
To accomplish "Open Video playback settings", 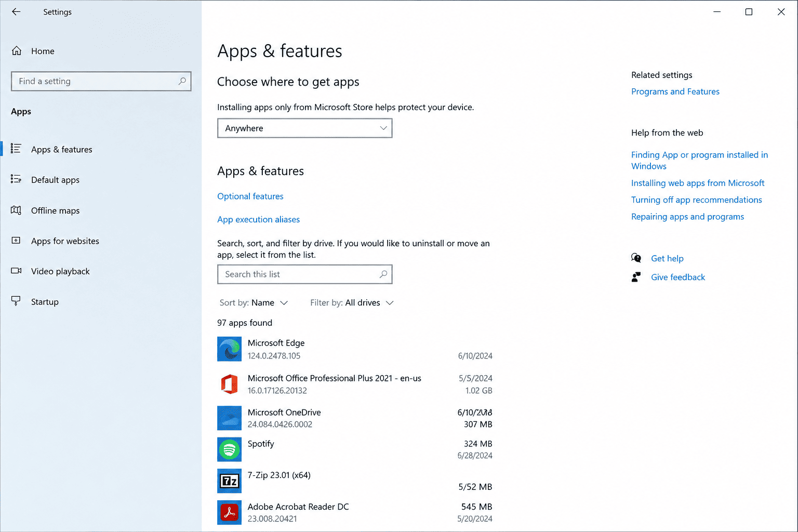I will pyautogui.click(x=60, y=271).
